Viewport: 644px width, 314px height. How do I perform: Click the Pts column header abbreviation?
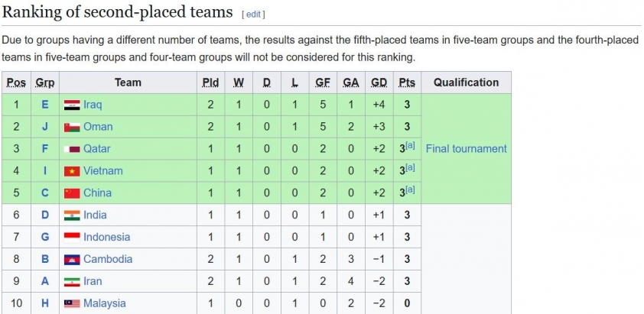(407, 83)
